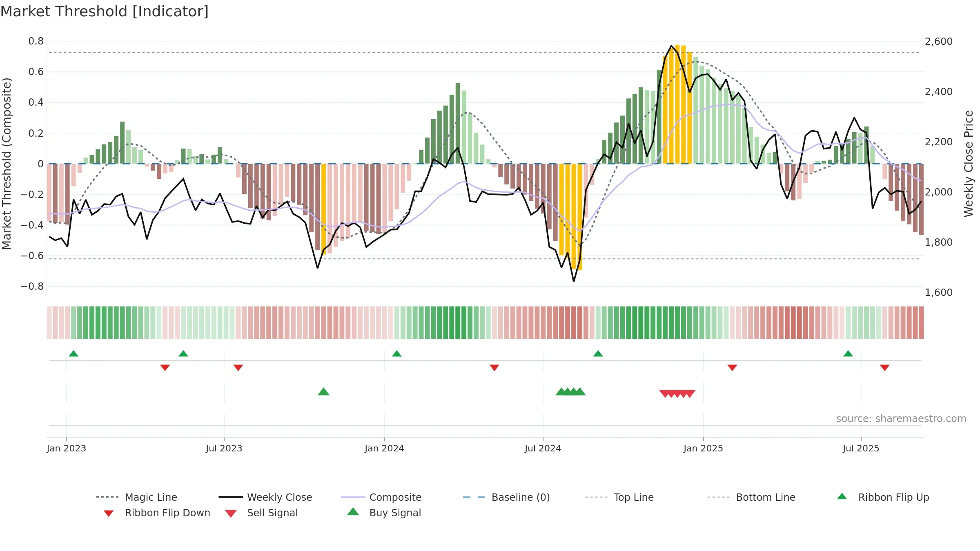Click the Market Threshold (Composite) axis title
This screenshot has width=980, height=551.
click(7, 163)
